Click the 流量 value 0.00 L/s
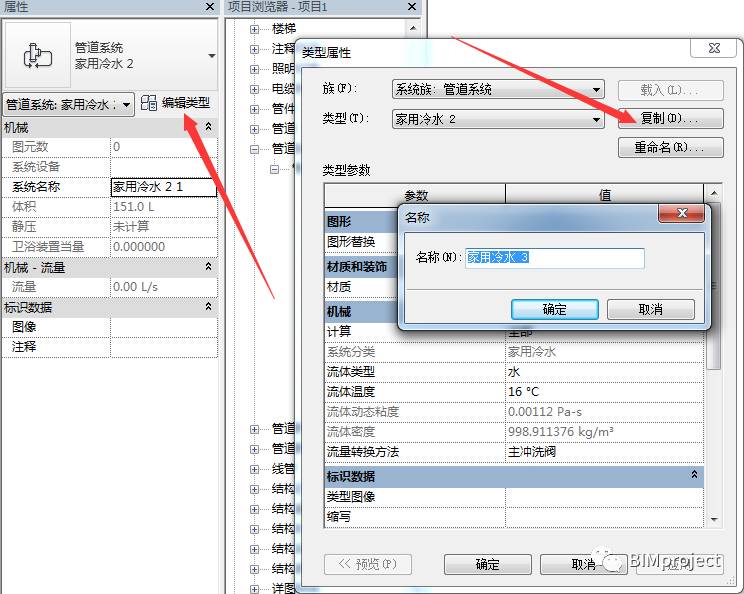Screen dimensions: 744x594 [x=164, y=287]
